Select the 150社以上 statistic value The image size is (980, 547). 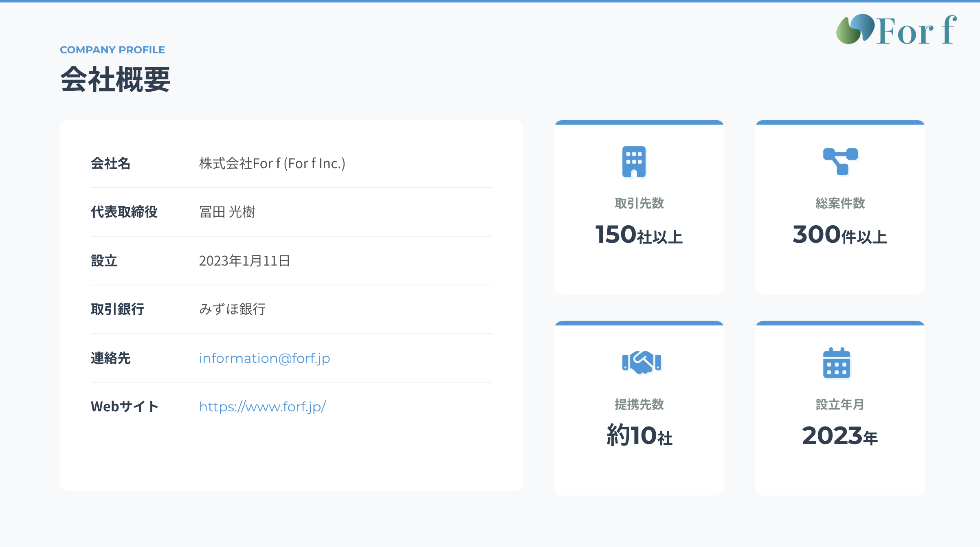coord(639,235)
